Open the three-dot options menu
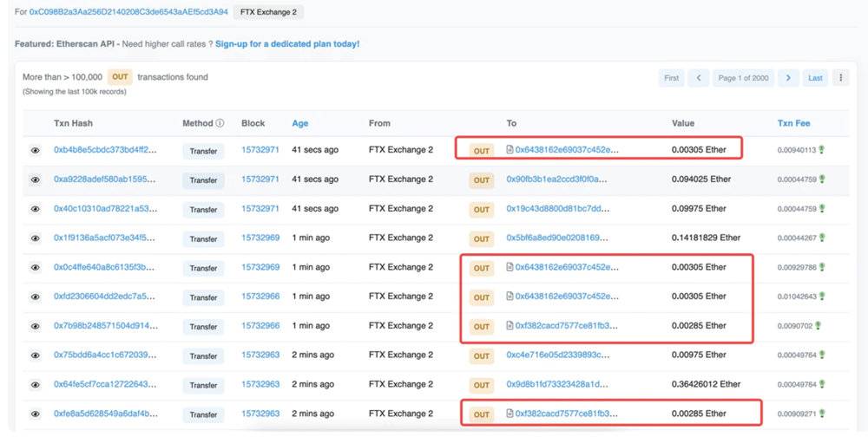868x437 pixels. click(840, 78)
